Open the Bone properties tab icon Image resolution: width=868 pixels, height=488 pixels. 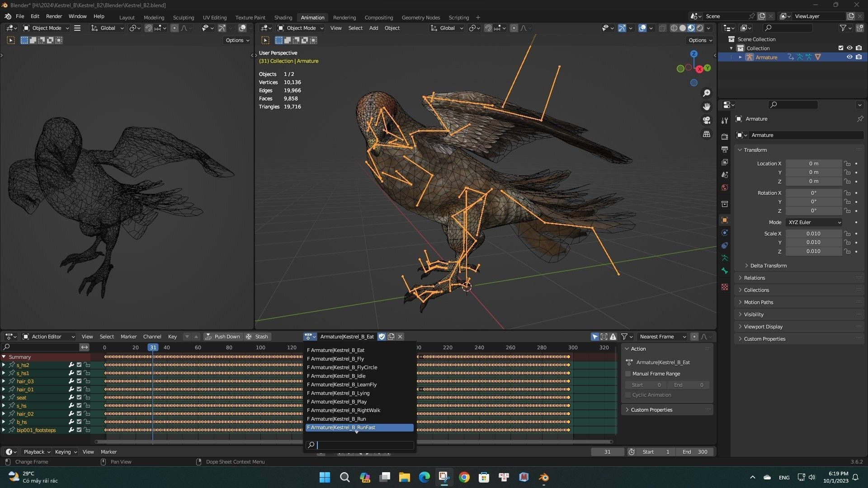[725, 271]
